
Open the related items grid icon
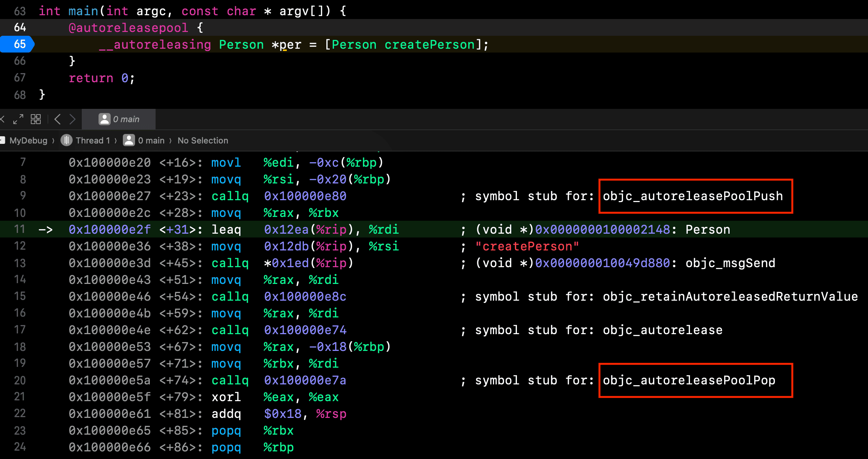coord(36,120)
